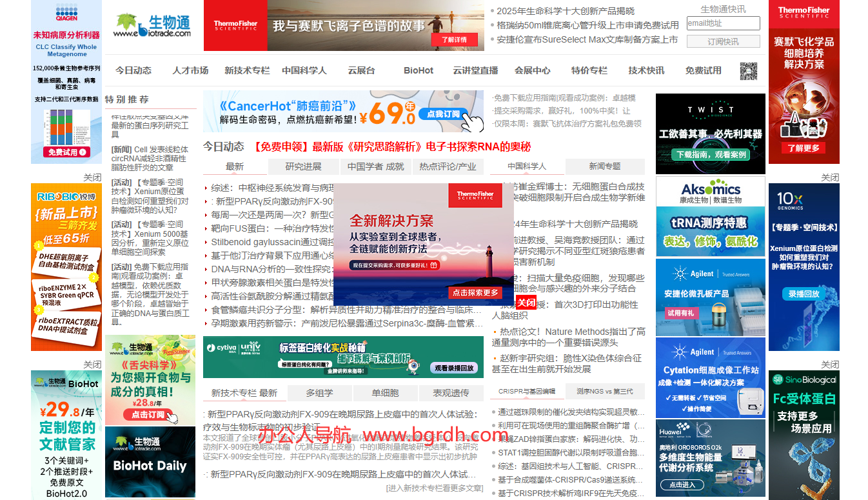This screenshot has width=868, height=500.
Task: Click 观看录播回放 on the cytiva banner
Action: tap(455, 368)
